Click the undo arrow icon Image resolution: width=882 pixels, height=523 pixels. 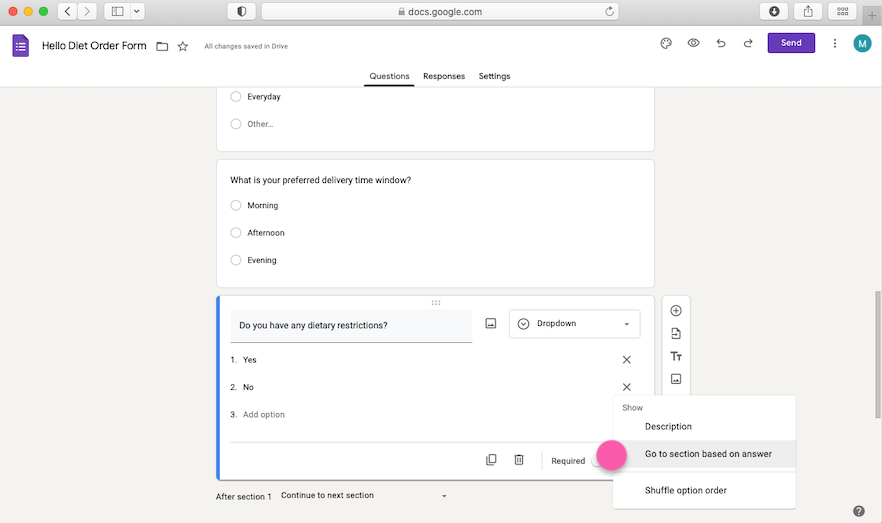click(x=720, y=43)
